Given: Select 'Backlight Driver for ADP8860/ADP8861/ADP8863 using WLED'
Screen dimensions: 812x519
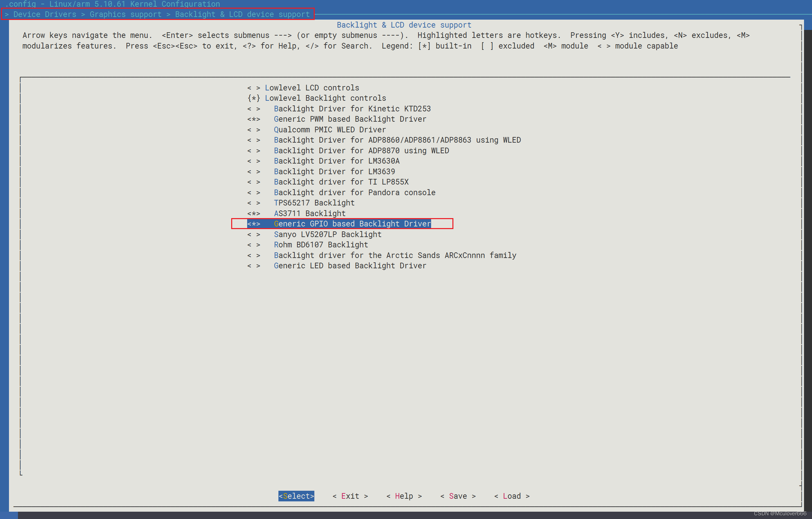Looking at the screenshot, I should 397,140.
